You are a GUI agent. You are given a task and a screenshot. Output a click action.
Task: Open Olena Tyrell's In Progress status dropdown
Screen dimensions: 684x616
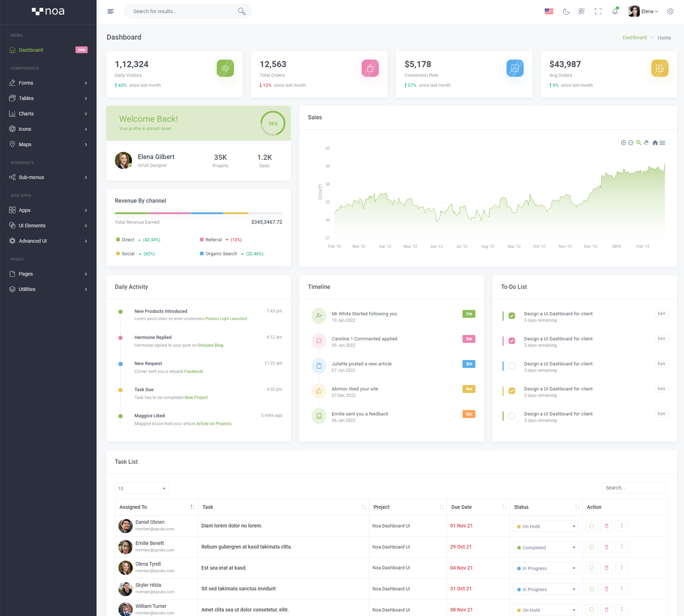click(546, 568)
